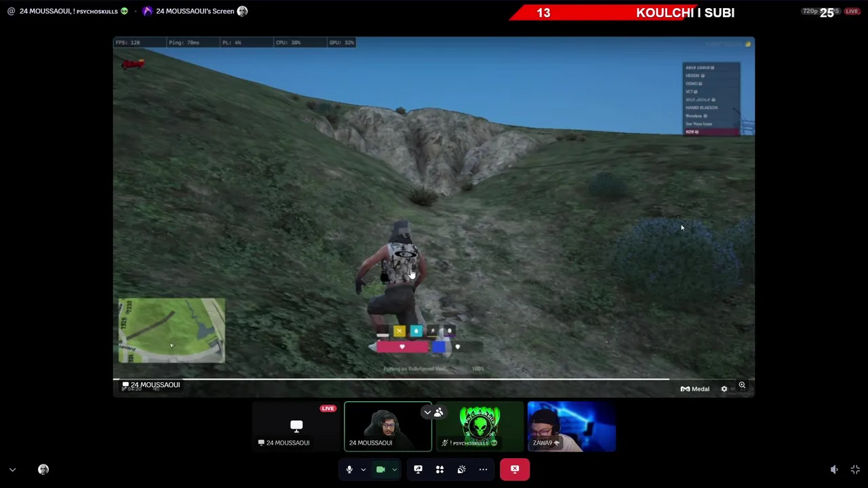Click the streamer avatar beside screen title

242,11
